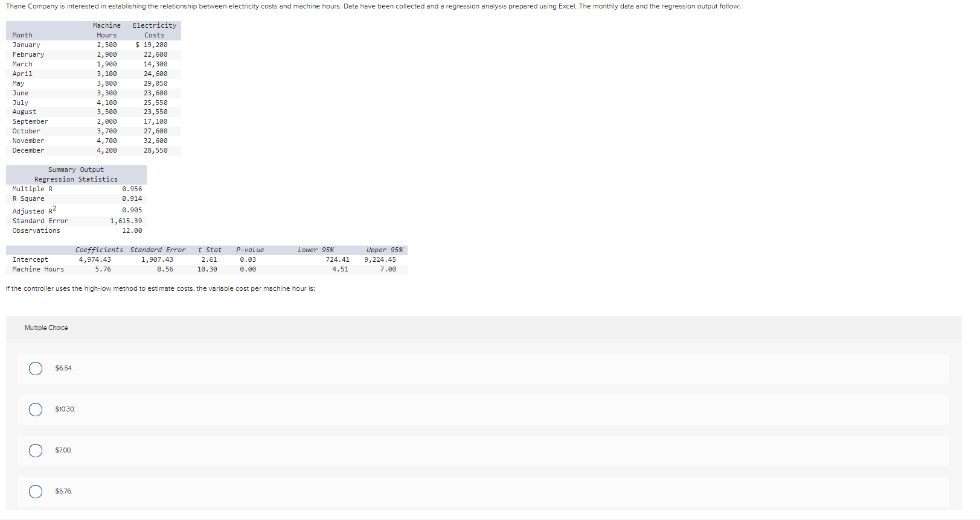The image size is (980, 520).
Task: Click the $6.54 answer text
Action: (64, 369)
